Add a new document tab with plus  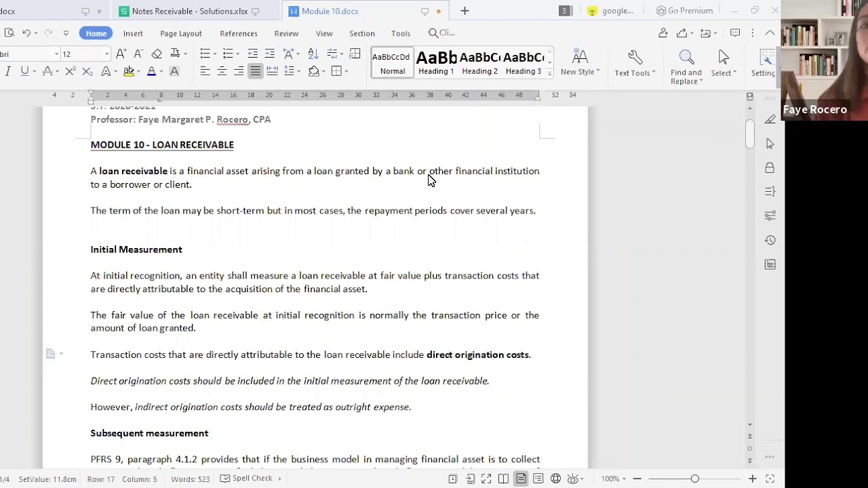point(465,11)
